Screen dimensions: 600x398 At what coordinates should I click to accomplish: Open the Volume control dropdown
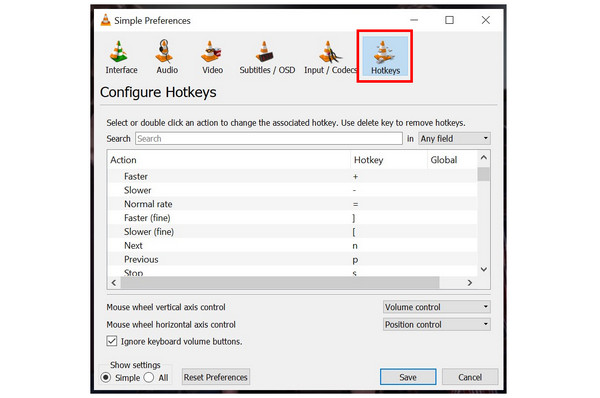[437, 307]
